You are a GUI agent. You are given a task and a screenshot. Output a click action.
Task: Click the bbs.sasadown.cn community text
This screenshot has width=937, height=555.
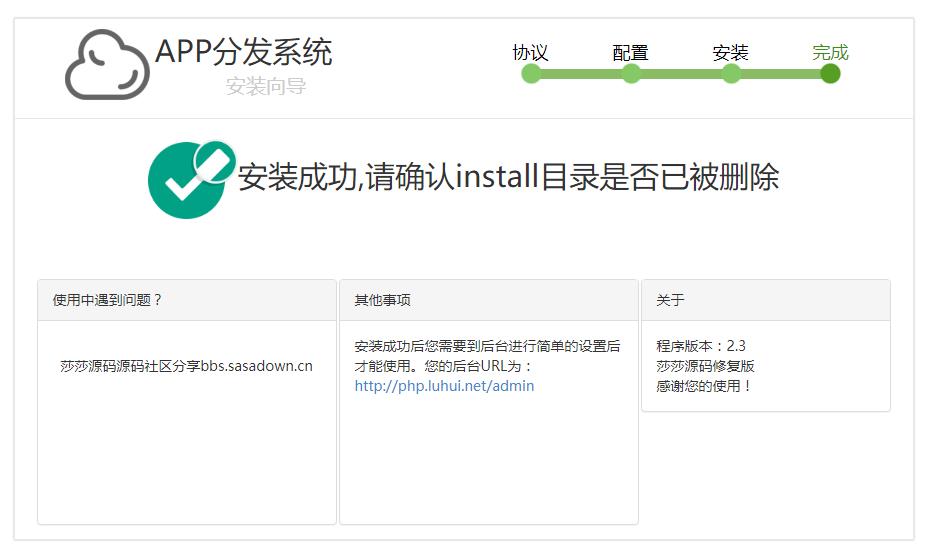coord(186,366)
